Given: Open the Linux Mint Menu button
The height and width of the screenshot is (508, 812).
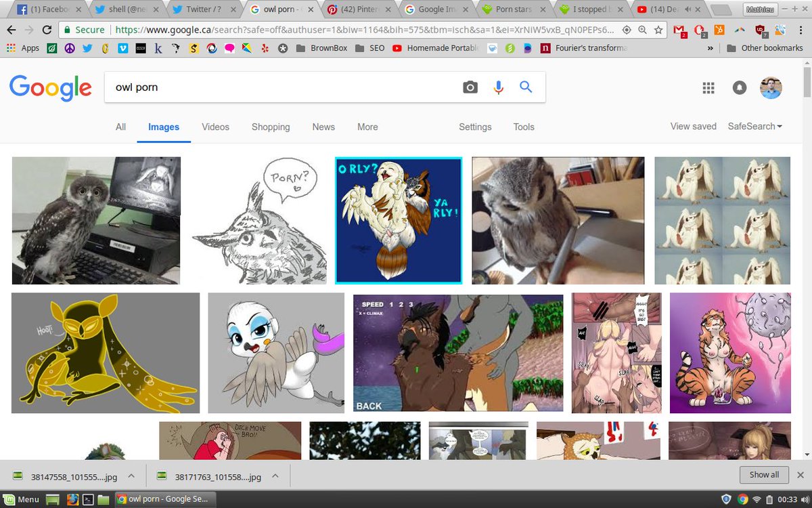Looking at the screenshot, I should point(21,499).
